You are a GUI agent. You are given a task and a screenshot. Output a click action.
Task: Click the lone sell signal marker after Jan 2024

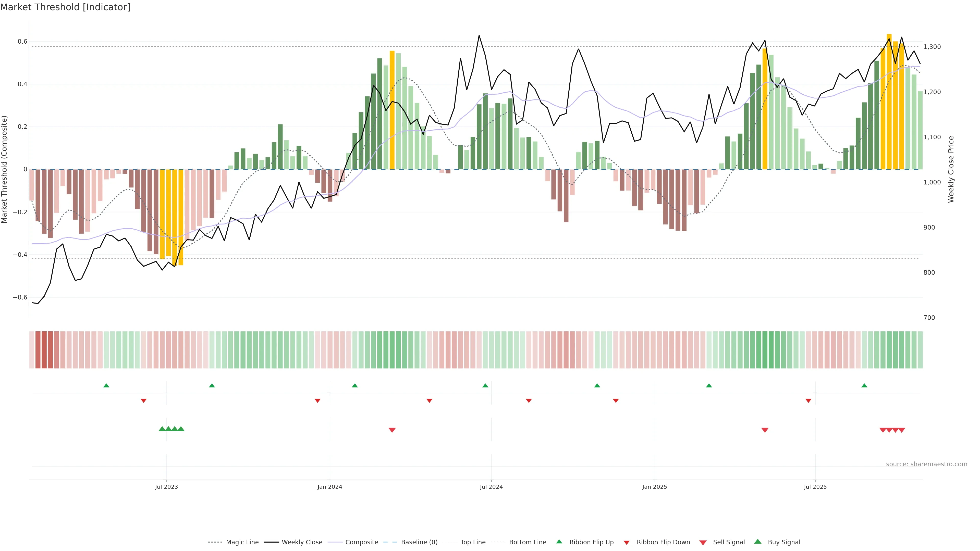click(x=392, y=430)
